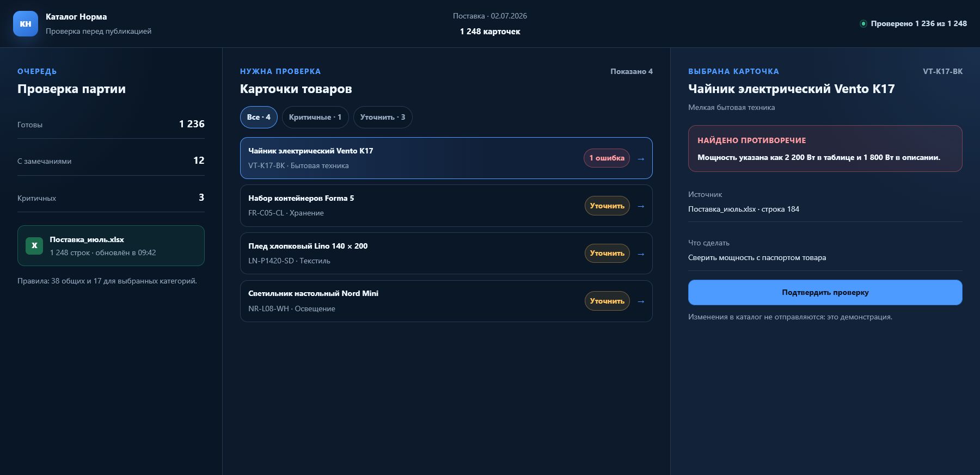
Task: Click the arrow on Плед хлопковый Lino card
Action: 641,254
